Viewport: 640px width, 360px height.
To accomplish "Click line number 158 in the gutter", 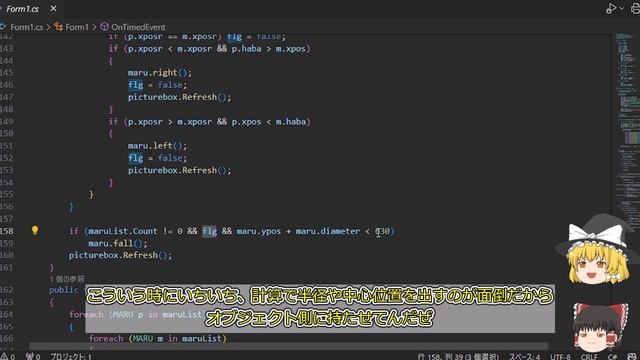I will (7, 231).
